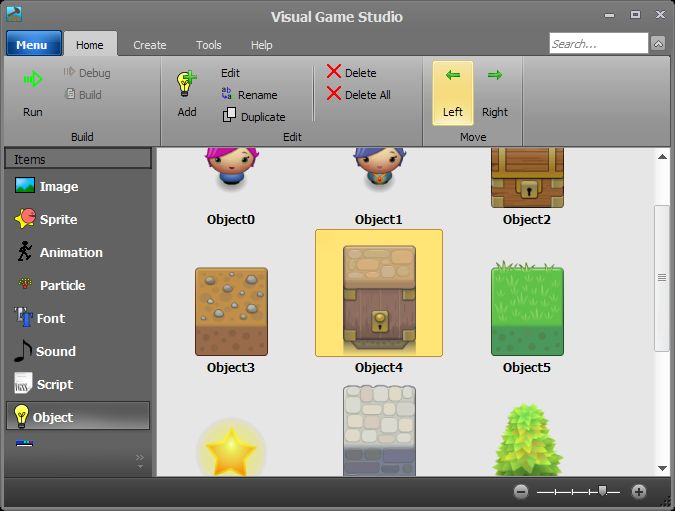This screenshot has height=511, width=675.
Task: Click the zoom slider handle
Action: point(602,492)
